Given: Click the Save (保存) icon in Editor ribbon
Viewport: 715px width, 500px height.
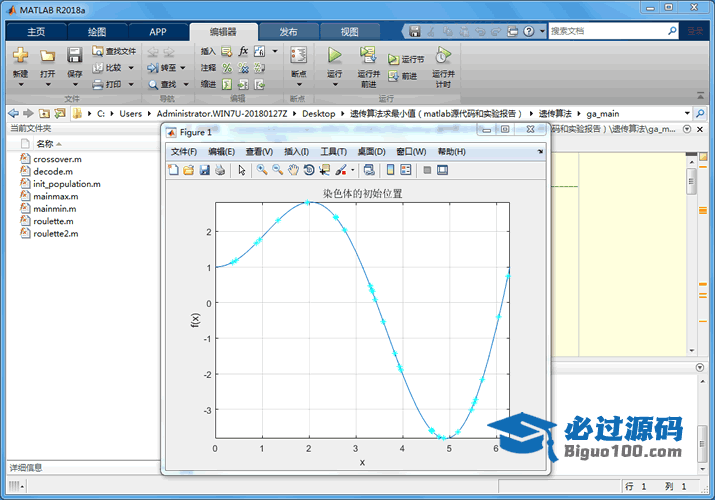Looking at the screenshot, I should (x=75, y=56).
